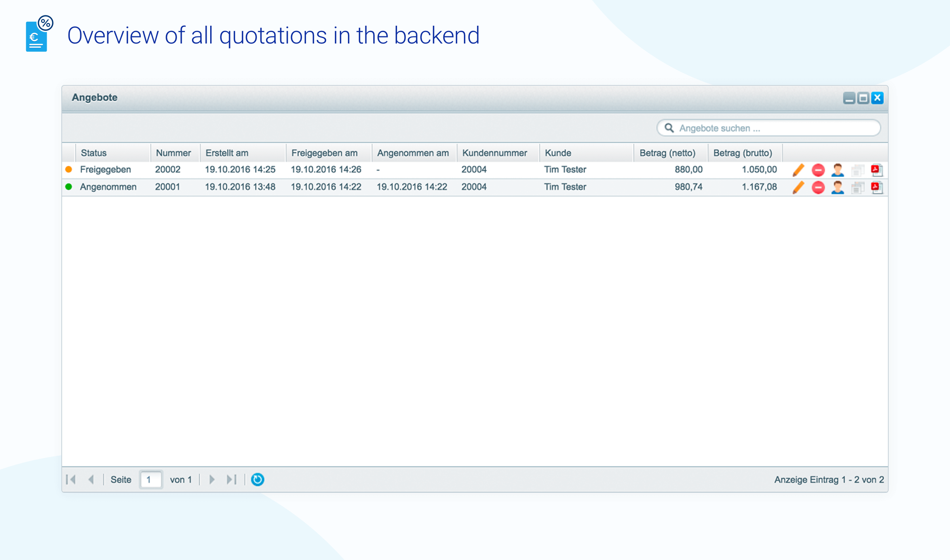The width and height of the screenshot is (950, 560).
Task: Open PDF icon for quotation 20002
Action: click(x=877, y=170)
